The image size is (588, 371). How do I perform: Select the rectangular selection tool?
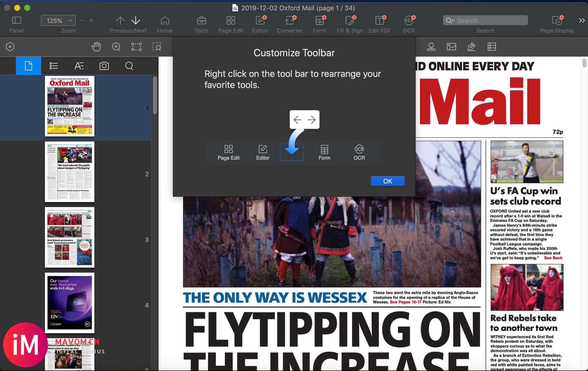point(136,47)
